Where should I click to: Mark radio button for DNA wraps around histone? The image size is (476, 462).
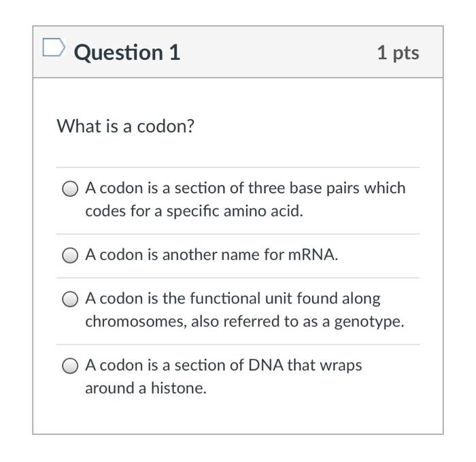tap(70, 365)
